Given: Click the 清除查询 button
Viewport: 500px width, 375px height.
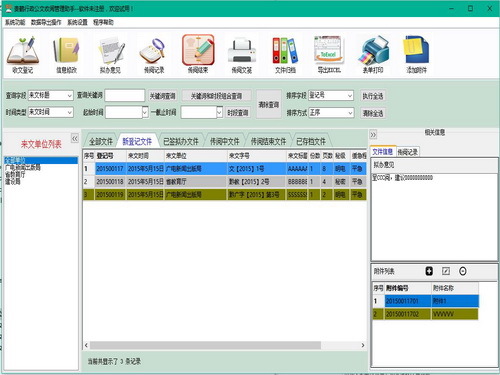Looking at the screenshot, I should (x=269, y=104).
